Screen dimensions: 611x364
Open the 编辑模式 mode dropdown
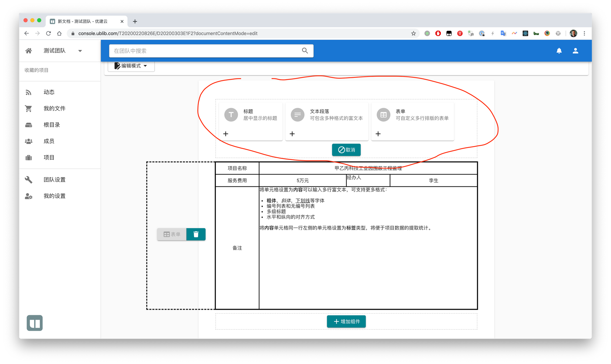131,66
